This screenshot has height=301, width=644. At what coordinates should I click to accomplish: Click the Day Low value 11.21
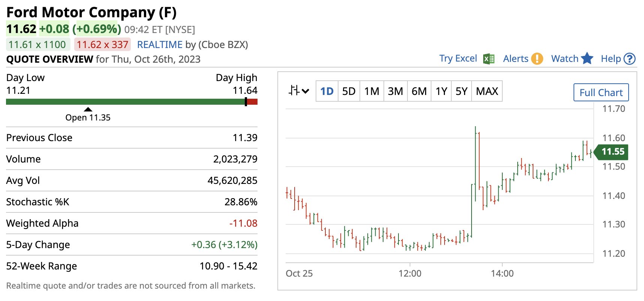pyautogui.click(x=18, y=90)
